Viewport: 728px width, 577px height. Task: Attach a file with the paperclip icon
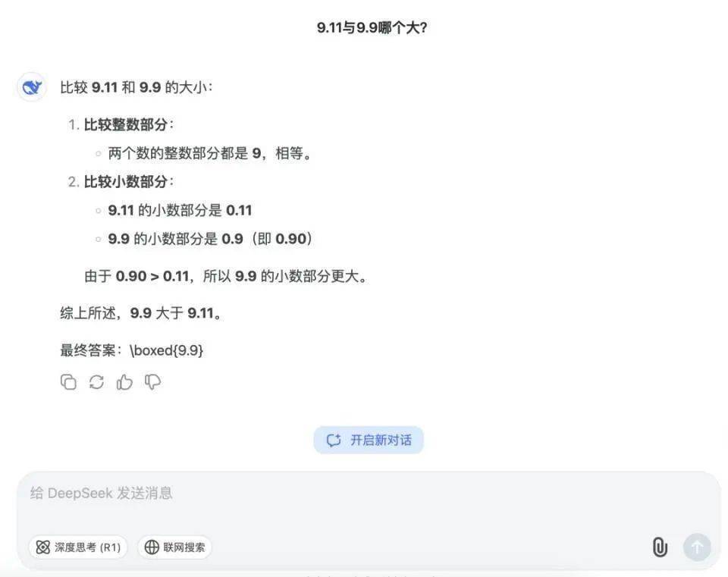tap(660, 547)
